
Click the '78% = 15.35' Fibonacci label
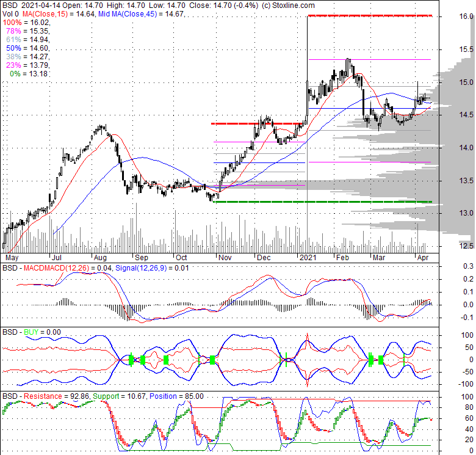click(27, 31)
